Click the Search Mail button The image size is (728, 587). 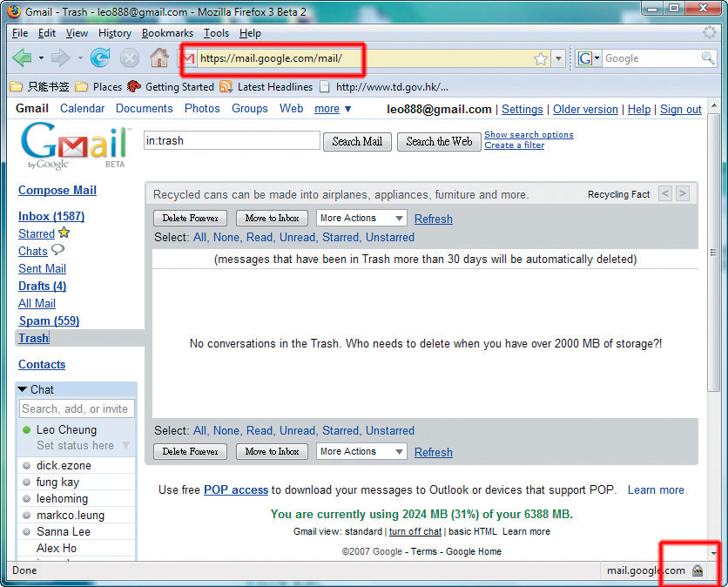[x=357, y=141]
